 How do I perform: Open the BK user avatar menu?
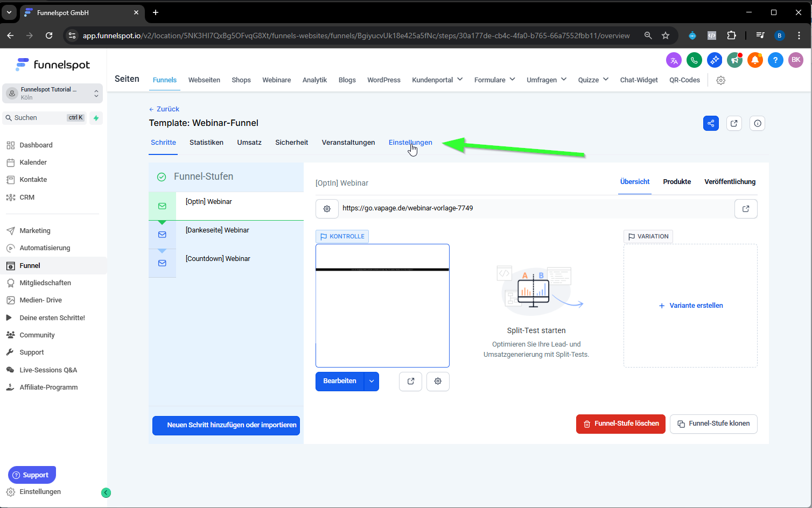pos(796,60)
